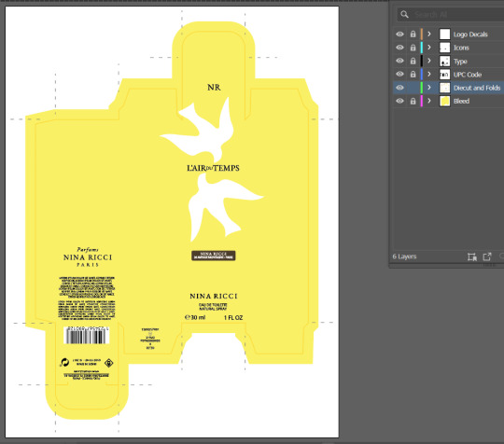Lock the Diecut and Folds layer
This screenshot has width=504, height=444.
[x=413, y=88]
